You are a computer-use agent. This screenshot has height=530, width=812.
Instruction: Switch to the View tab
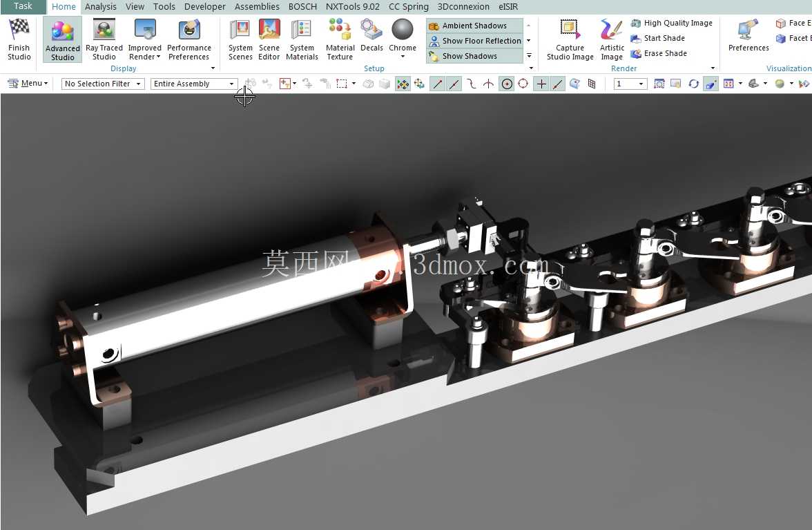135,7
